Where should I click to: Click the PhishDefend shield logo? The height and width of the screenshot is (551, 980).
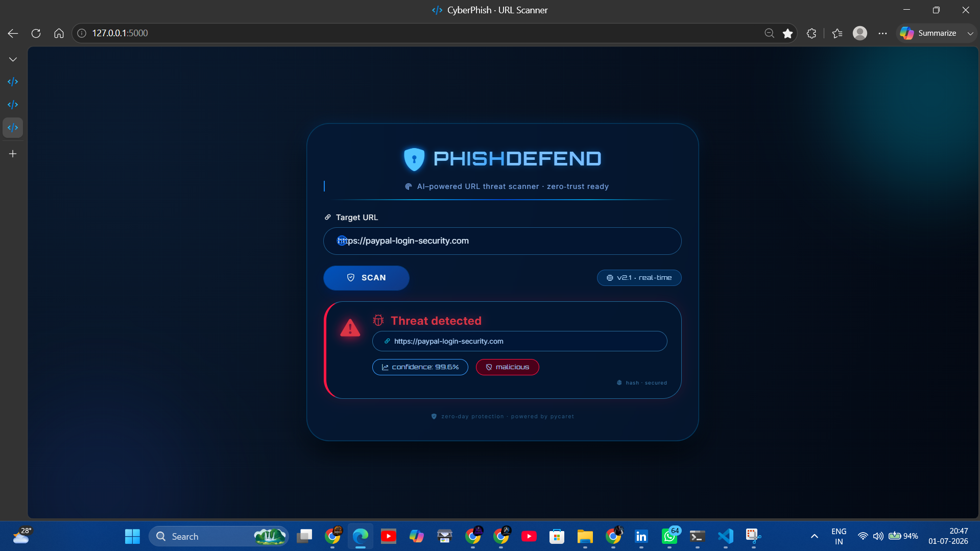tap(414, 159)
